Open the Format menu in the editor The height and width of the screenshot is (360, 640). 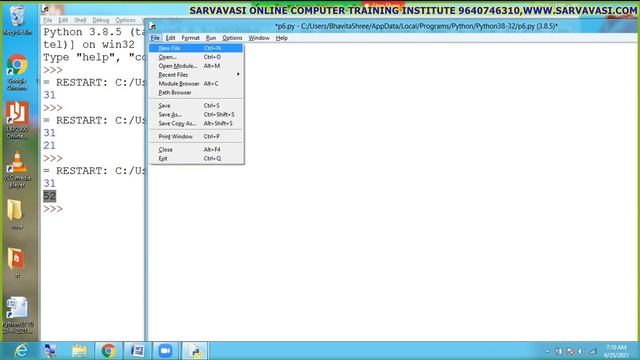[191, 38]
